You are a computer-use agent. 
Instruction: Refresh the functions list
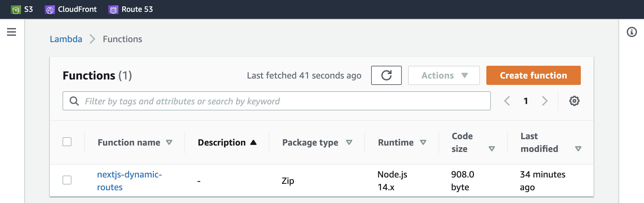pyautogui.click(x=386, y=75)
